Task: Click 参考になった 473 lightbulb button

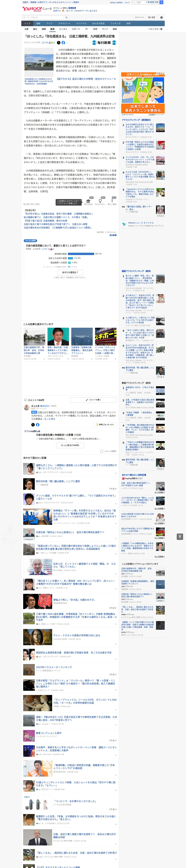Action: (x=105, y=425)
